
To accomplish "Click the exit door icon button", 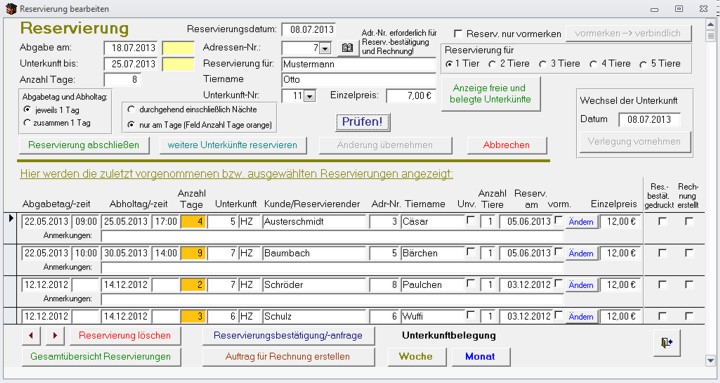I will (666, 343).
